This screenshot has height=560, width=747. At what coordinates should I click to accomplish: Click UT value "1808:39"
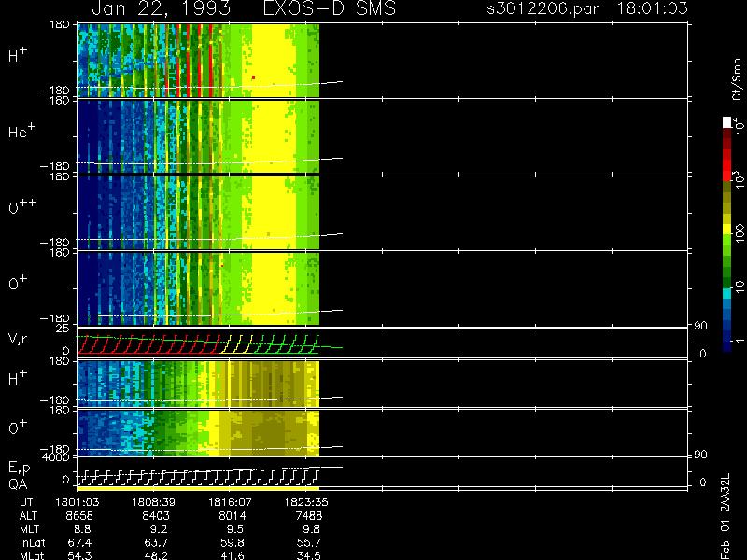coord(153,502)
